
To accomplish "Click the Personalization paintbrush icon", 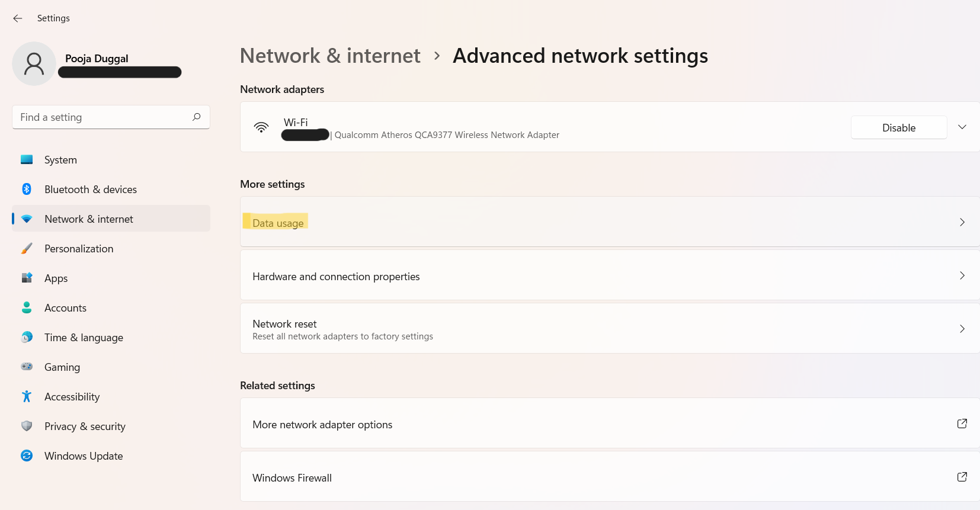I will pos(27,249).
